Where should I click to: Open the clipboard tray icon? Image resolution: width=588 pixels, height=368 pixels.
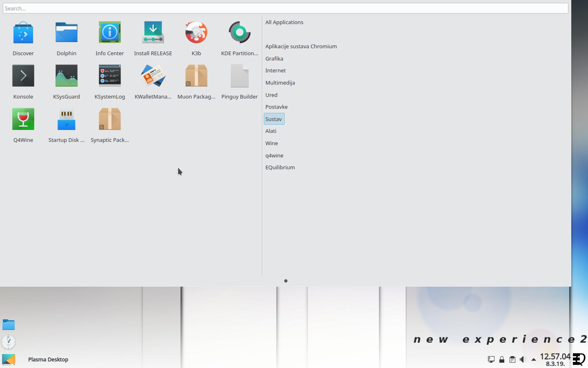coord(512,359)
